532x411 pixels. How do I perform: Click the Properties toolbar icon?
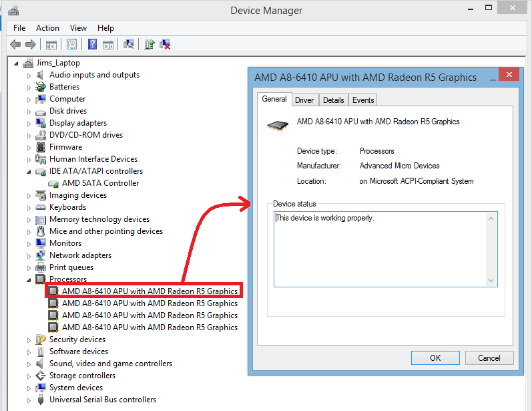tap(71, 44)
